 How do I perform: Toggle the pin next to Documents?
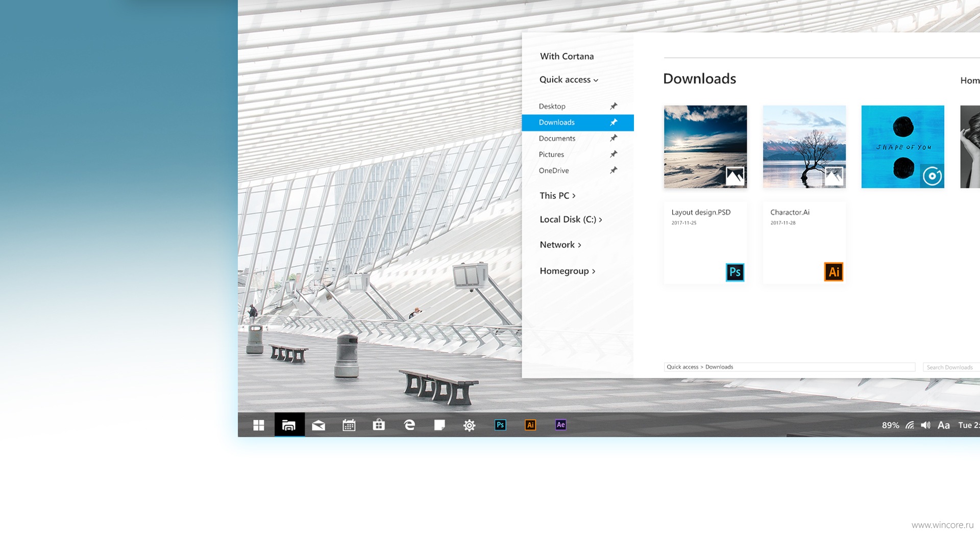(614, 138)
